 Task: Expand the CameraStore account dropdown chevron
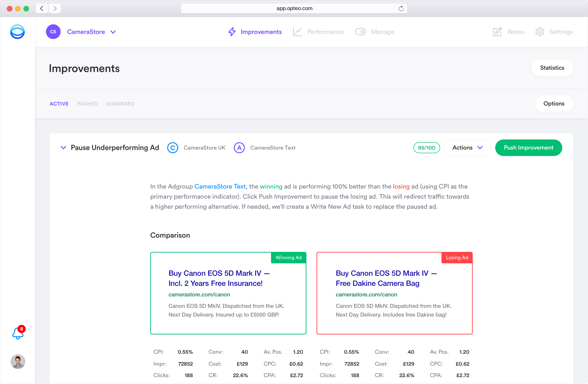[113, 32]
